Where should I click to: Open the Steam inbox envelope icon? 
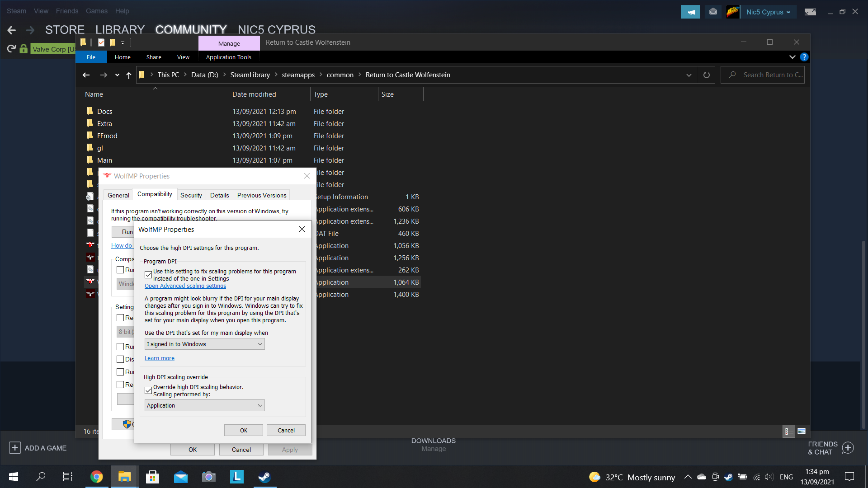(x=713, y=12)
